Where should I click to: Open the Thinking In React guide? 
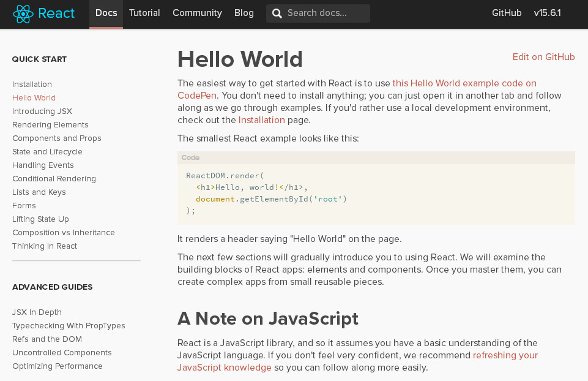44,246
